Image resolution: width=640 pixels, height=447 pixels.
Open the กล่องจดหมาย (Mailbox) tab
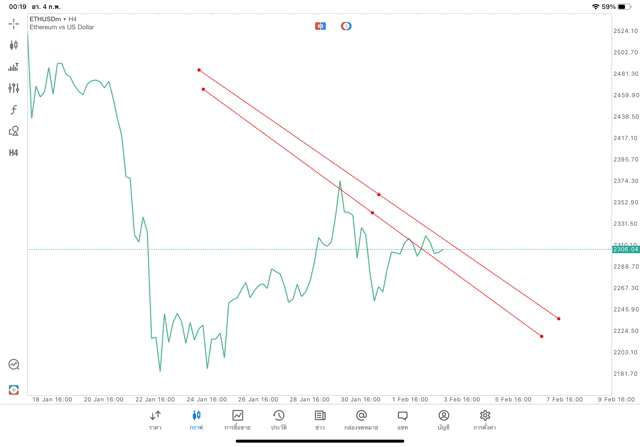(361, 420)
